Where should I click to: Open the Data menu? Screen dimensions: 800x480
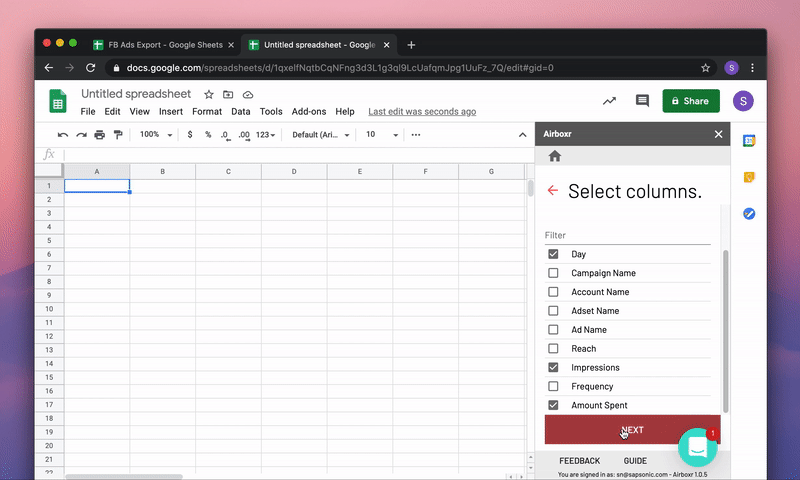coord(240,111)
